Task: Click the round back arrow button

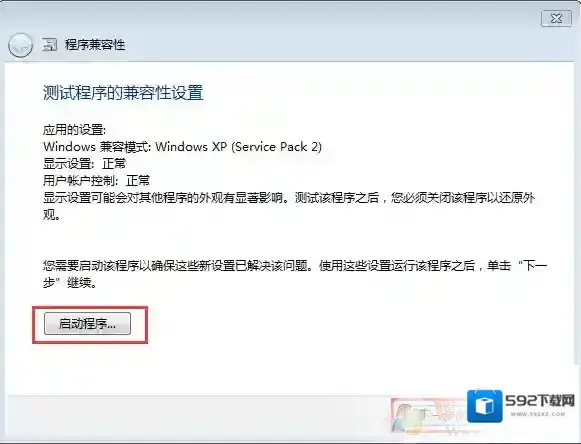Action: [20, 45]
